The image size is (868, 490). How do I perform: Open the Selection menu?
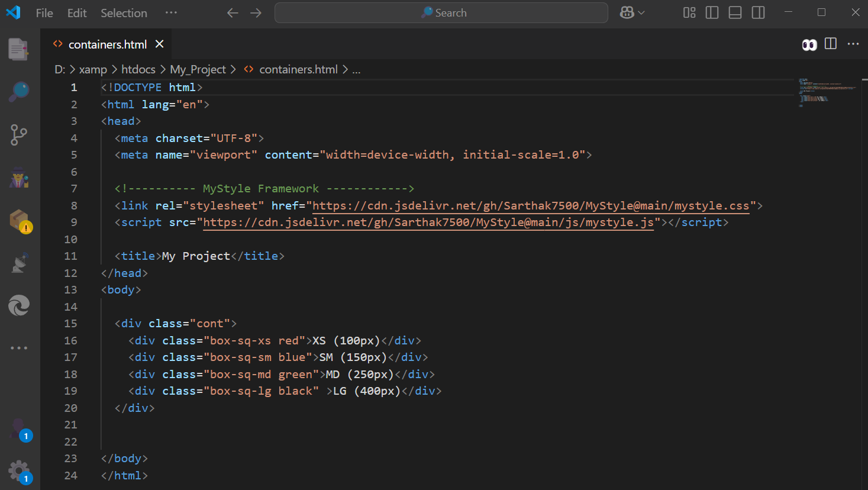(124, 13)
